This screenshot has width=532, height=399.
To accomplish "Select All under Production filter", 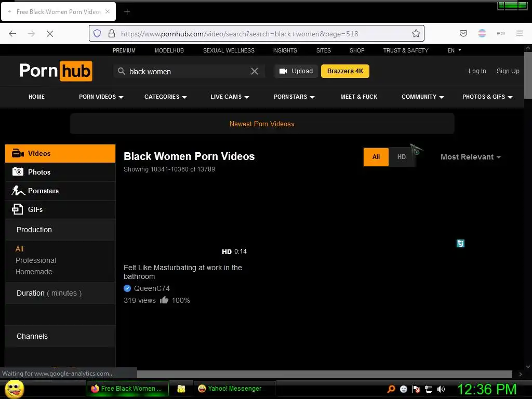I will pyautogui.click(x=19, y=249).
